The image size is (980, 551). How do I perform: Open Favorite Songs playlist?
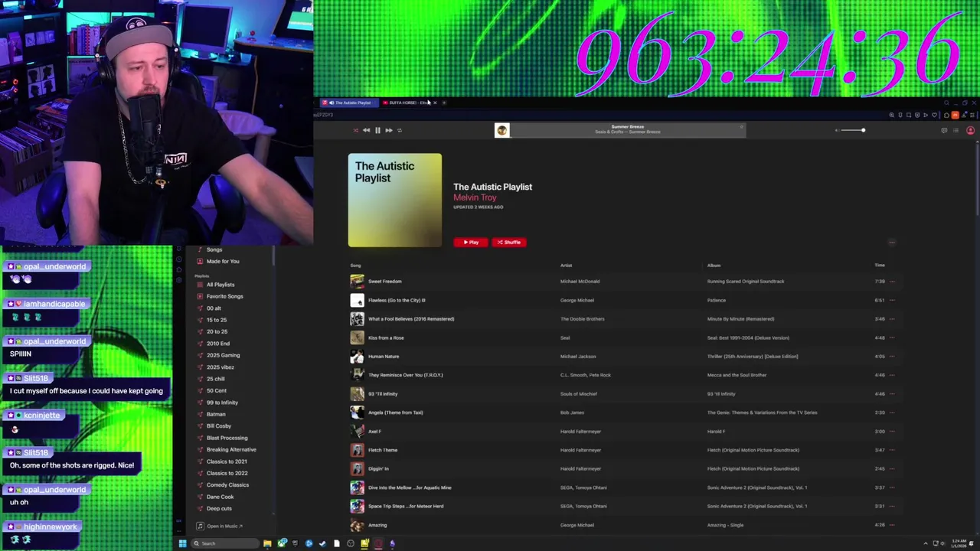pos(224,296)
